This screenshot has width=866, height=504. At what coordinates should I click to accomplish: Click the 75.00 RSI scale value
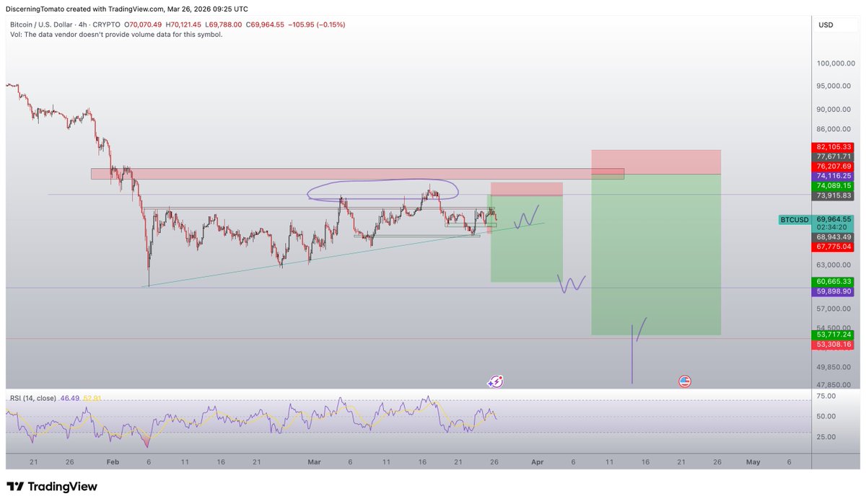click(x=826, y=396)
